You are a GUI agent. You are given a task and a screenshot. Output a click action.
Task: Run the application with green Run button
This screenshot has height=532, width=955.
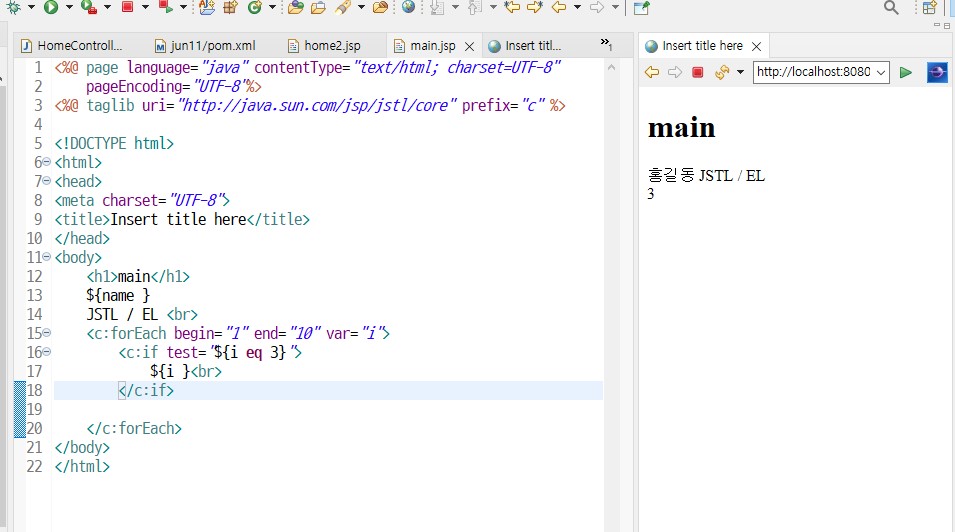coord(51,7)
